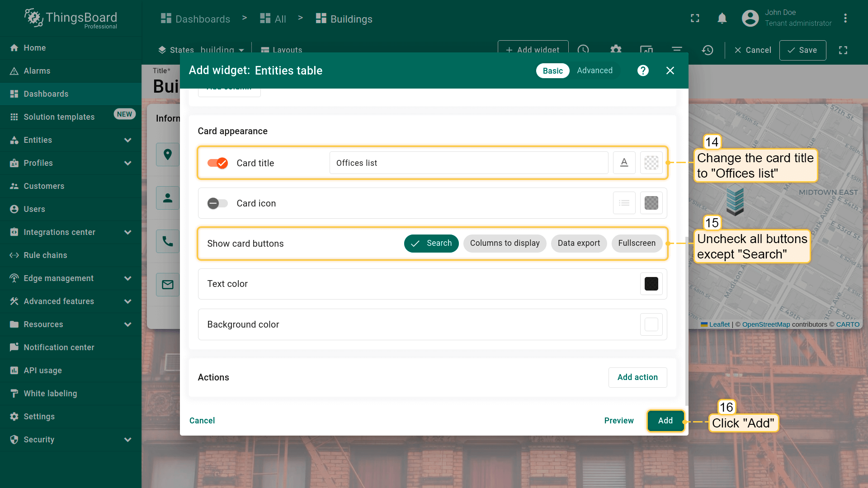Expand the Entities sidebar section

click(127, 140)
